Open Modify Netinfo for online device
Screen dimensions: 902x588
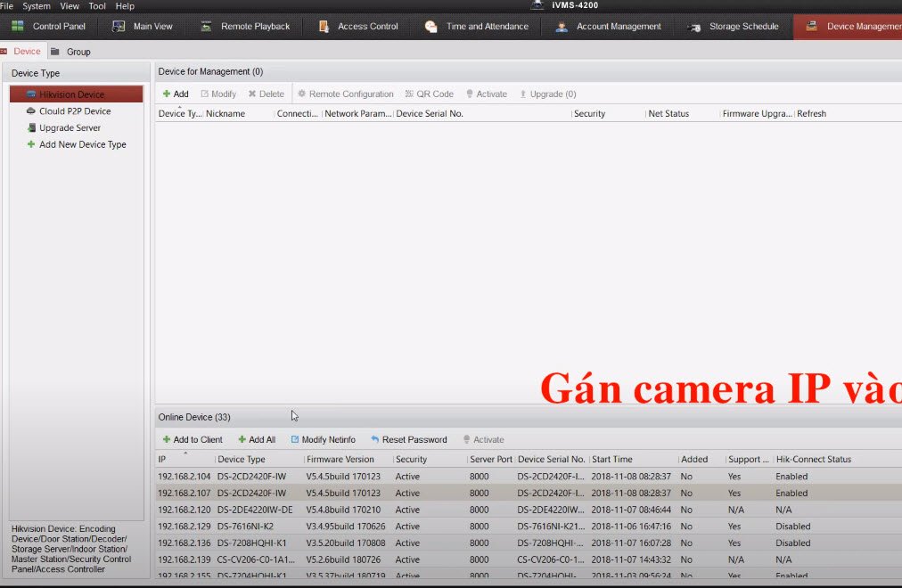click(x=323, y=439)
